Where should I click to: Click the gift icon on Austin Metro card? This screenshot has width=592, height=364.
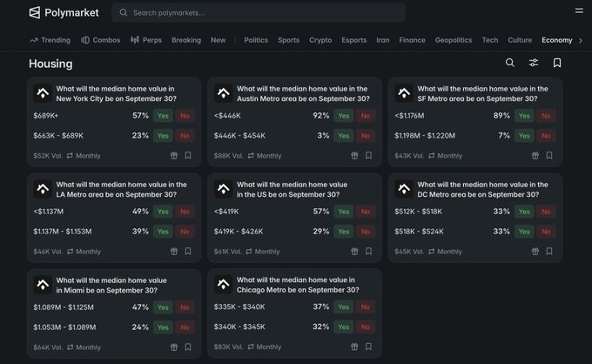coord(354,155)
